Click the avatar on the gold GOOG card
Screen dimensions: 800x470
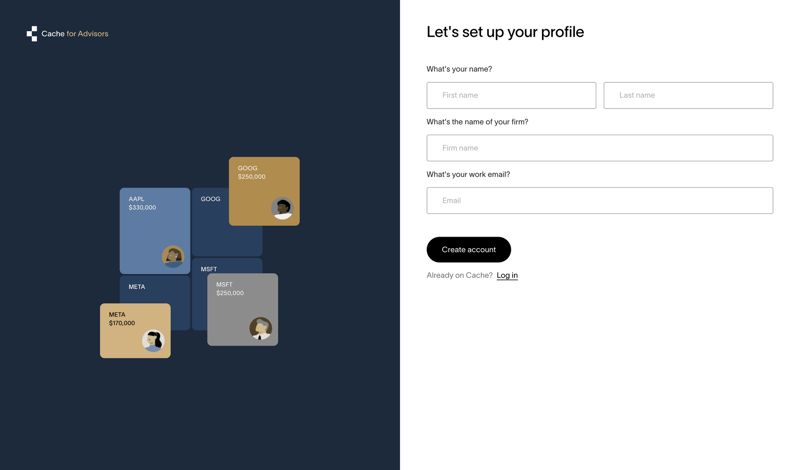(x=282, y=208)
